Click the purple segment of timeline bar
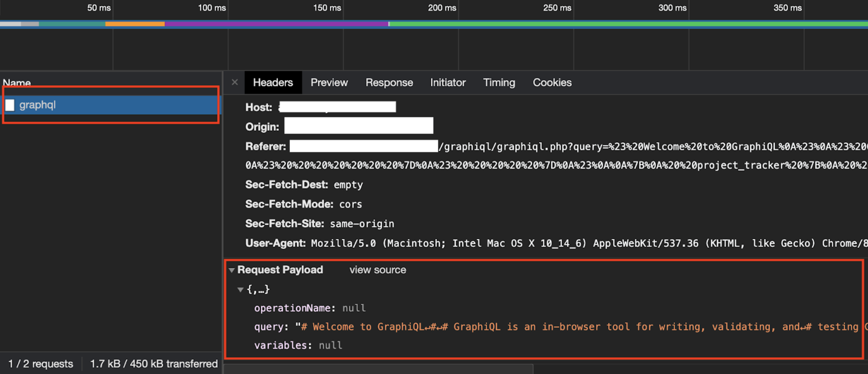Screen dimensions: 868x374 tap(276, 24)
